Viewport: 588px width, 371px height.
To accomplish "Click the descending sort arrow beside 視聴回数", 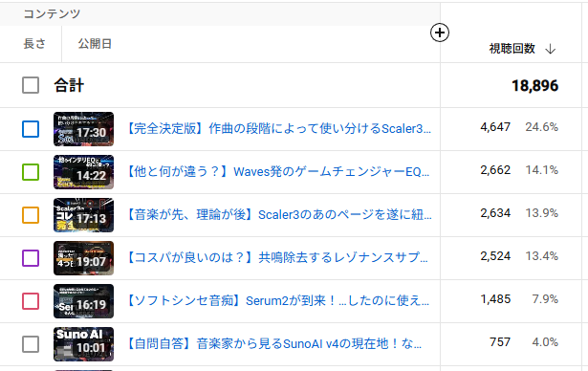I will (550, 49).
